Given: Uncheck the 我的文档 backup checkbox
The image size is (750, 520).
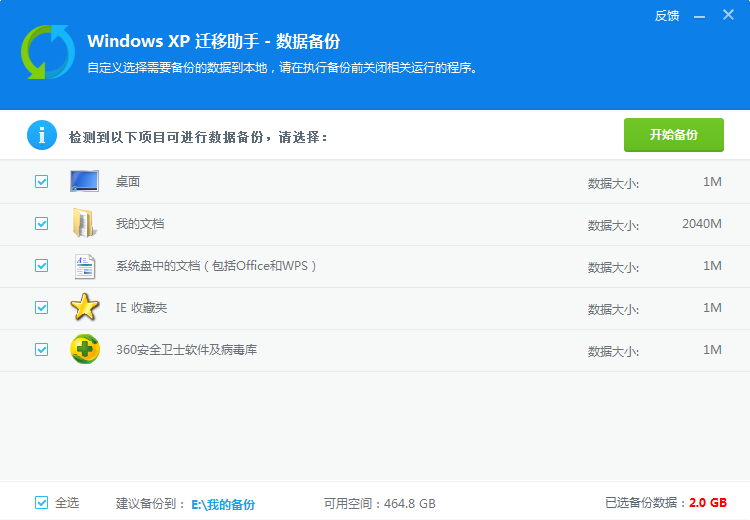Looking at the screenshot, I should coord(42,223).
